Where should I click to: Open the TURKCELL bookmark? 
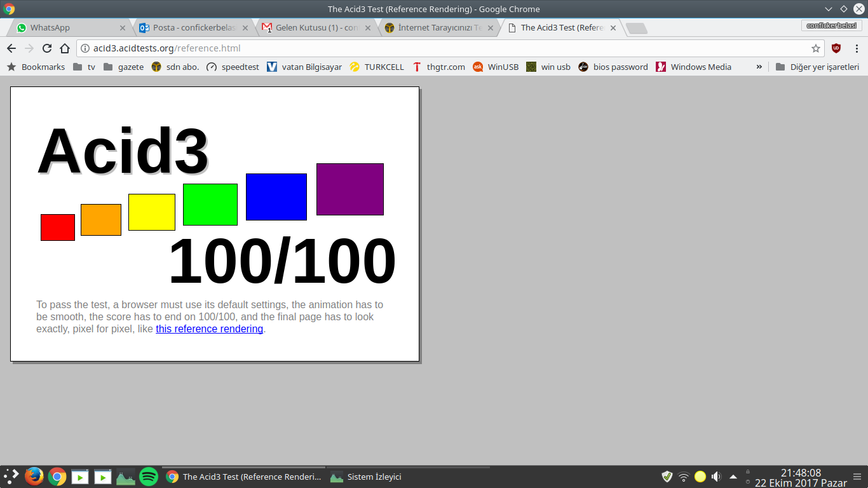click(377, 67)
